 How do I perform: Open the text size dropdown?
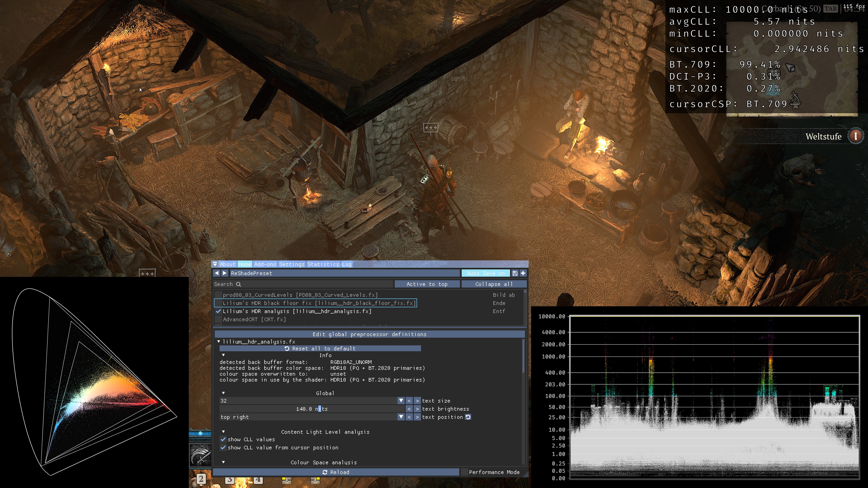[x=401, y=401]
